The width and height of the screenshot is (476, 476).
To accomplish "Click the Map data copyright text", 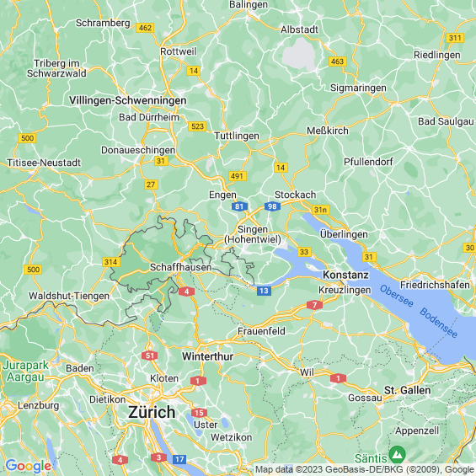I will [365, 469].
